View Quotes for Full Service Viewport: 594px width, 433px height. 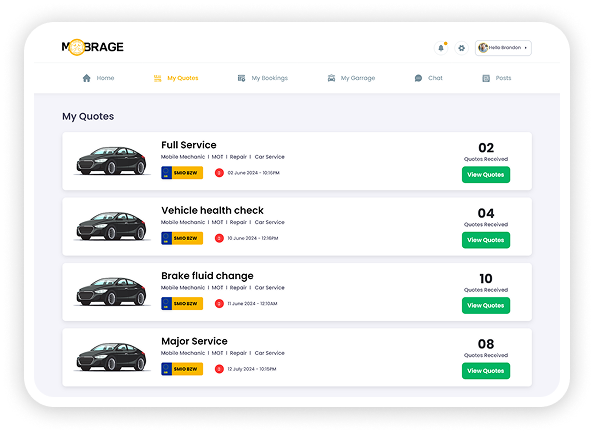coord(486,175)
